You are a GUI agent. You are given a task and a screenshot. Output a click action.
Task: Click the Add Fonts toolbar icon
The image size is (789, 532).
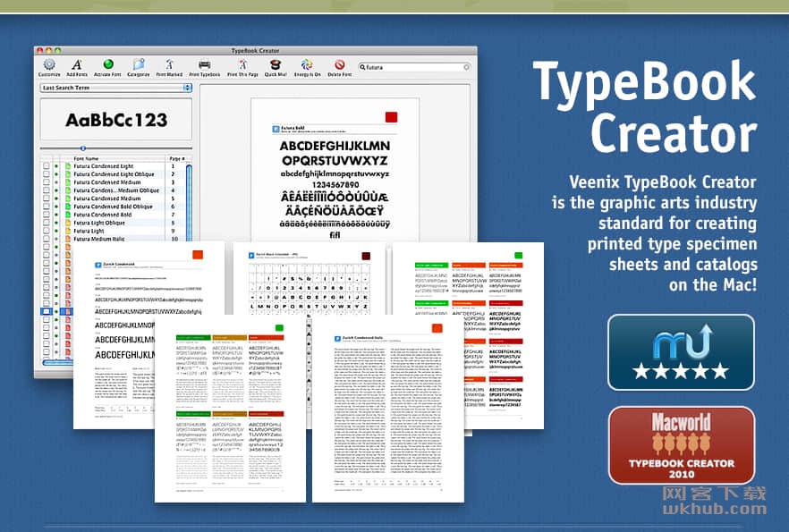coord(77,67)
